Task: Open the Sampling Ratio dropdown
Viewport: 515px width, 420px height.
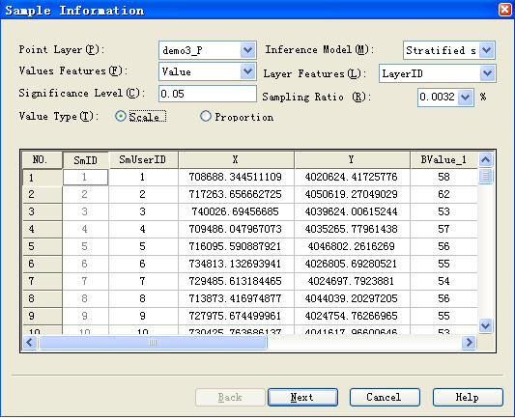Action: 465,98
